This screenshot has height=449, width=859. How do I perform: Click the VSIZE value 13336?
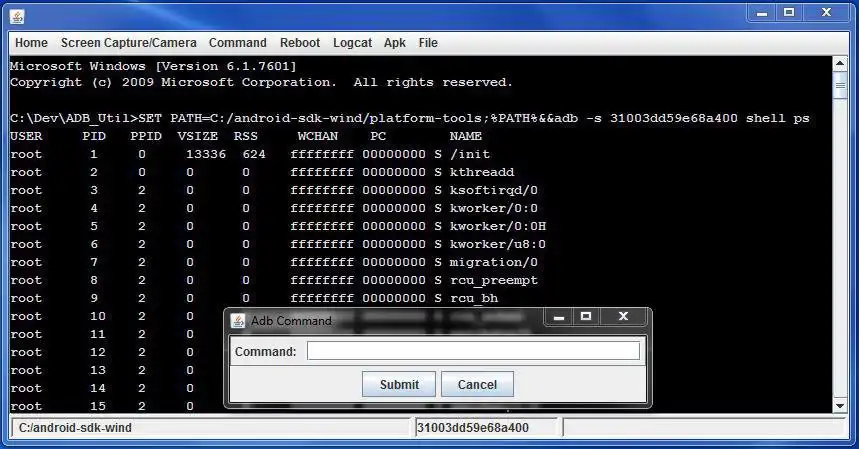[205, 154]
